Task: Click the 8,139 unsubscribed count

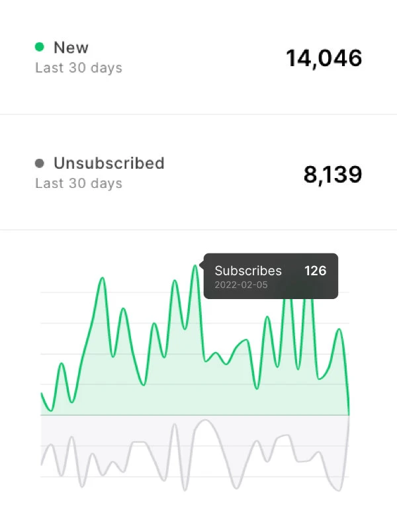Action: (x=333, y=174)
